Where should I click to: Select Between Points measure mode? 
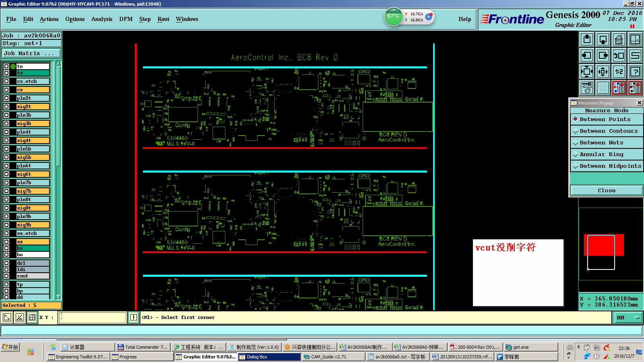pyautogui.click(x=607, y=119)
